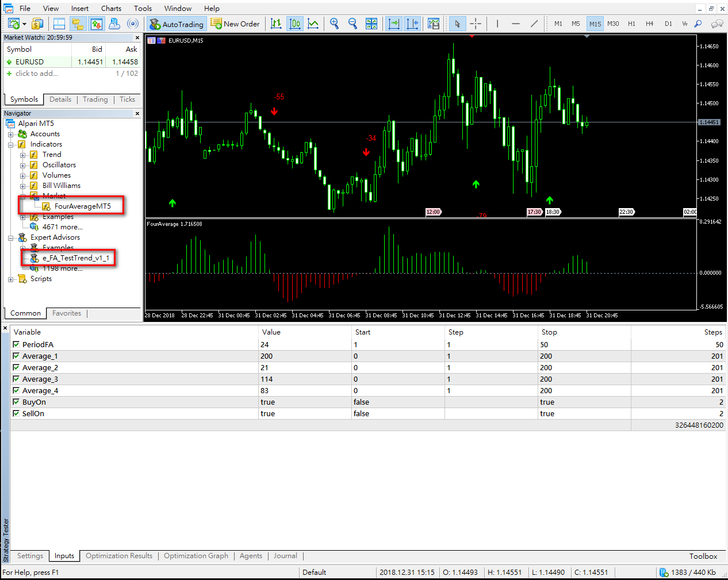Toggle chart shift icon
This screenshot has width=728, height=580.
point(413,24)
